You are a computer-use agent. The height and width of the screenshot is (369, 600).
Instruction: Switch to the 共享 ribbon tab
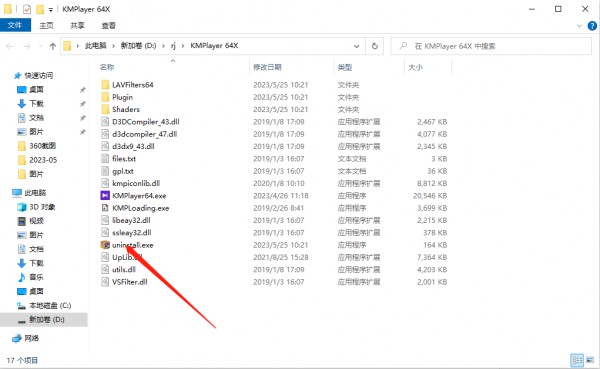(x=77, y=25)
